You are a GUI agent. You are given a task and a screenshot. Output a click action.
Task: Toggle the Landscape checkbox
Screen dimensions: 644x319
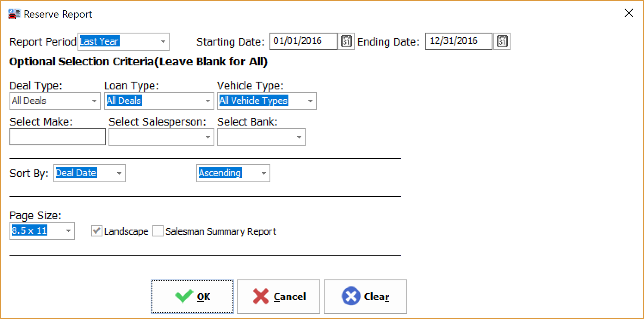96,231
